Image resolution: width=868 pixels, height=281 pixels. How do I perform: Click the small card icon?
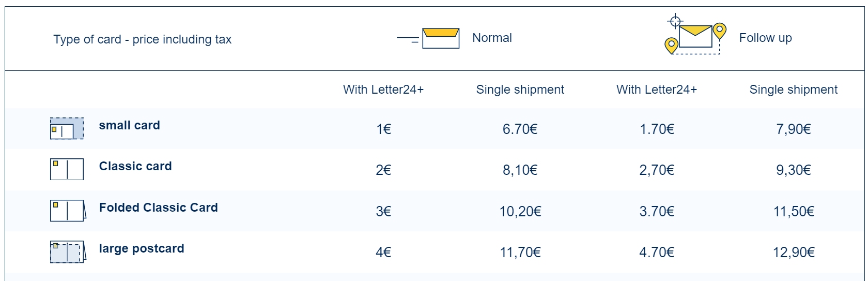(x=67, y=128)
